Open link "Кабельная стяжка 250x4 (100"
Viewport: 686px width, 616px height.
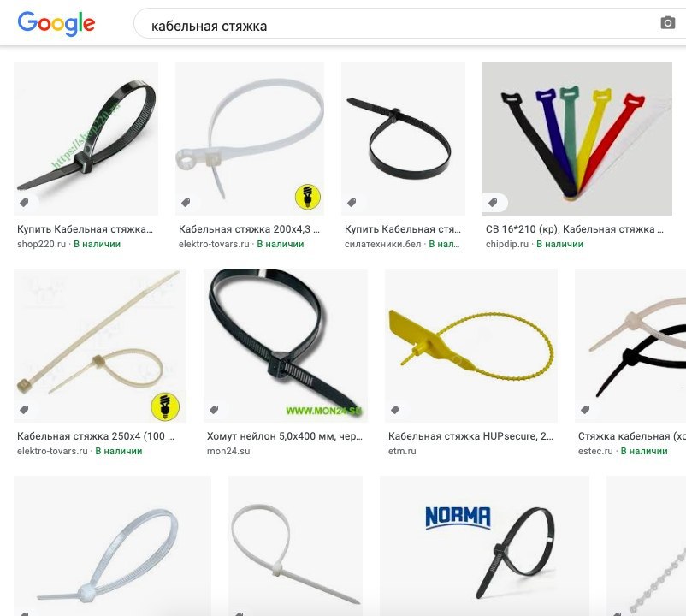click(96, 436)
